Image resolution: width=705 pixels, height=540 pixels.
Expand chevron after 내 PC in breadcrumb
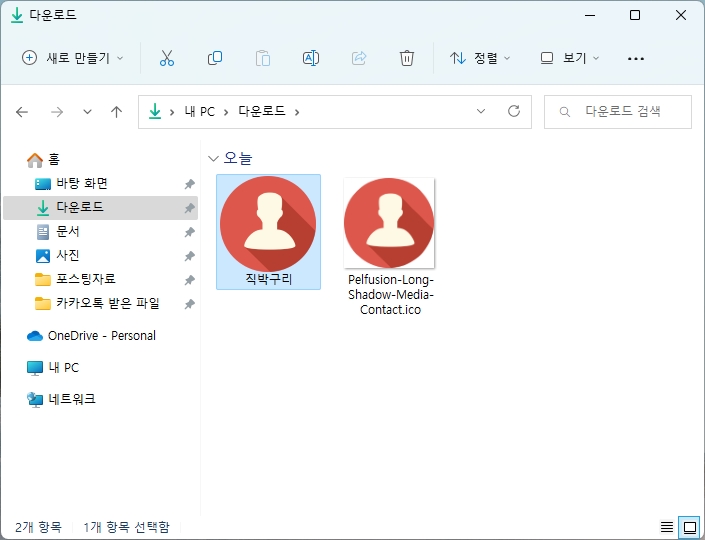click(226, 112)
